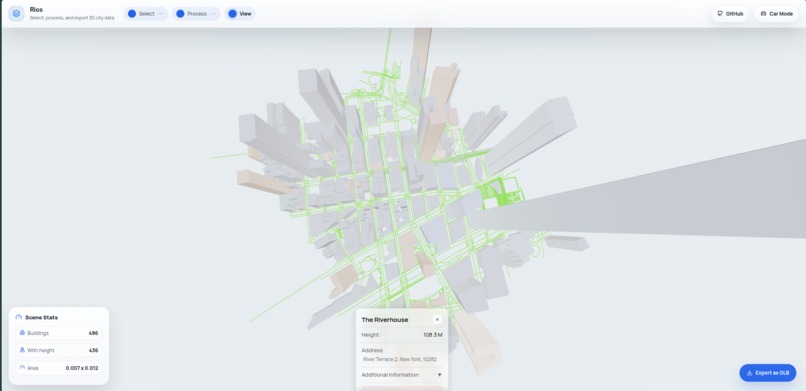Click the Area stat icon

(22, 368)
